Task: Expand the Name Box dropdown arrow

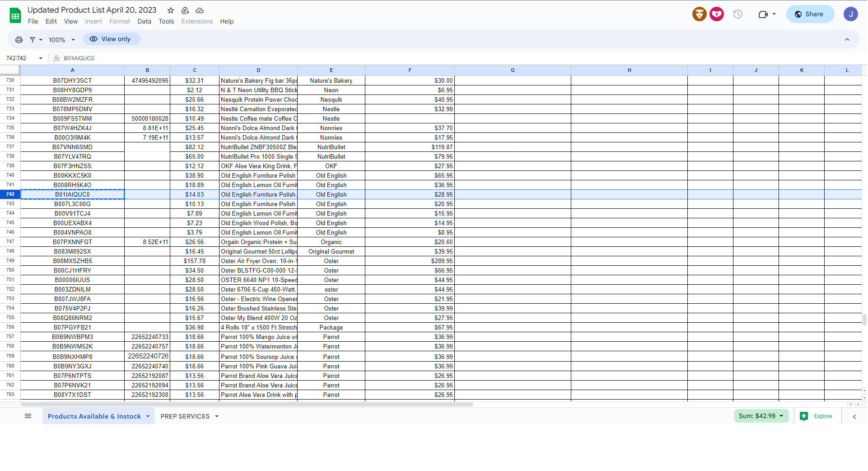Action: pyautogui.click(x=41, y=58)
